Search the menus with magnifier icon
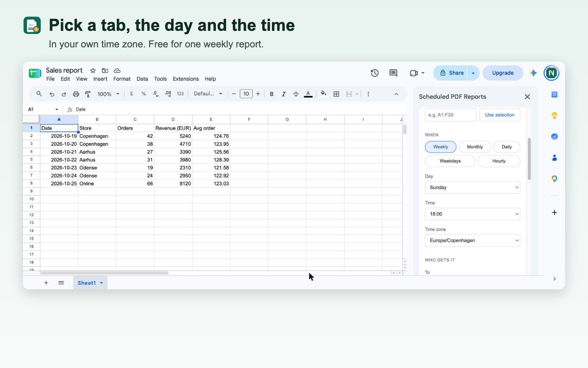Screen dimensions: 588x368 tap(39, 94)
